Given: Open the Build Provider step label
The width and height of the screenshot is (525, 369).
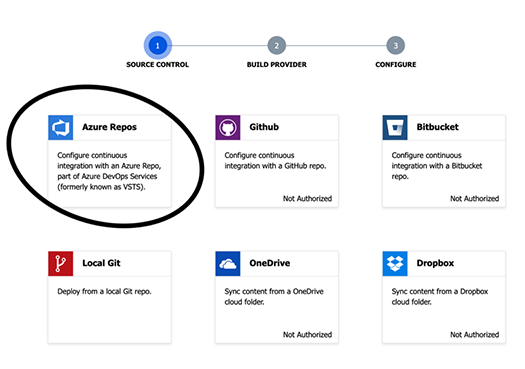Looking at the screenshot, I should click(277, 65).
